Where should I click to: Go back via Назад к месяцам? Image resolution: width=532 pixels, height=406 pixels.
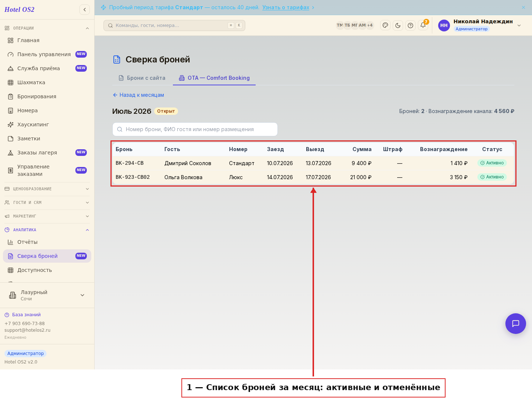[138, 95]
